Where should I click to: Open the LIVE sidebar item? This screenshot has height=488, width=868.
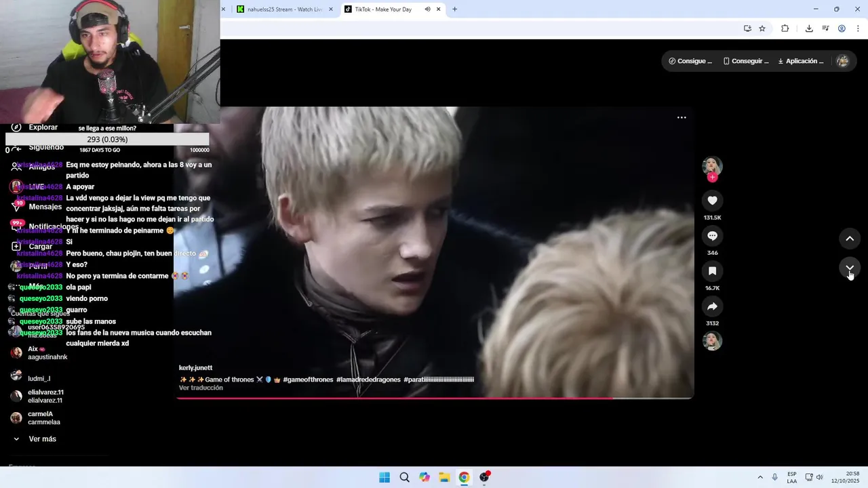click(x=27, y=186)
